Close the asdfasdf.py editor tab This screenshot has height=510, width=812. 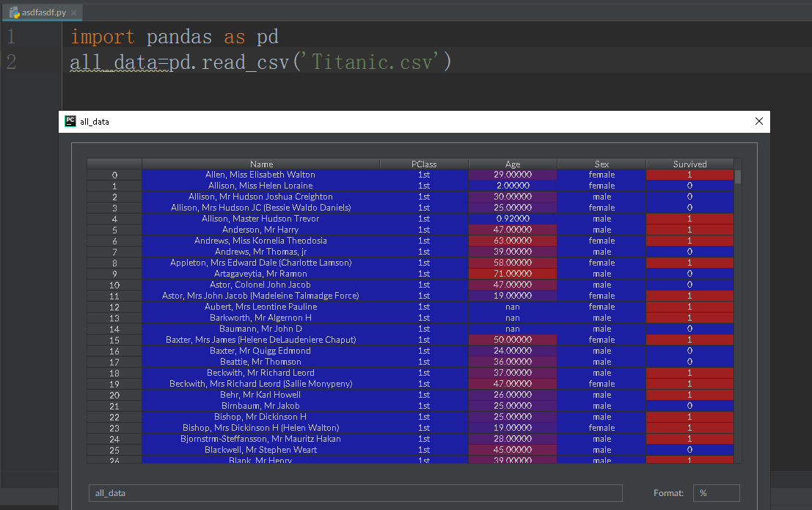(x=73, y=12)
